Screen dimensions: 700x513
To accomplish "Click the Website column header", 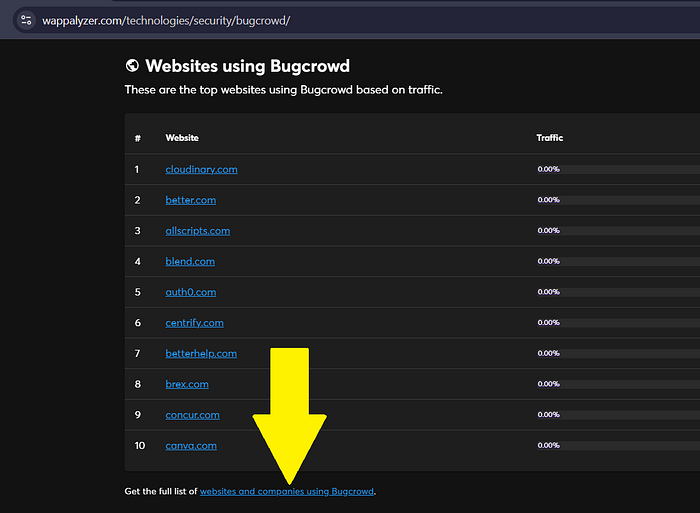I will 182,138.
